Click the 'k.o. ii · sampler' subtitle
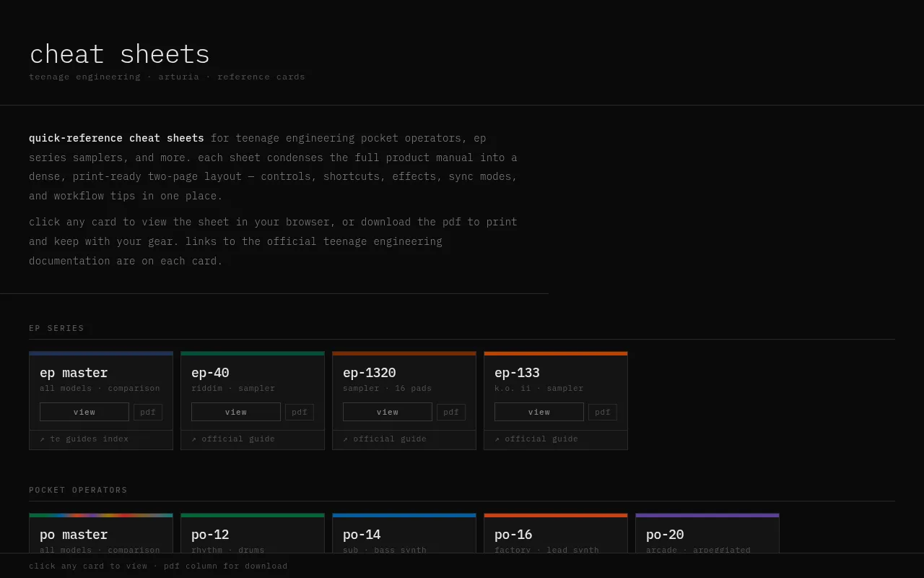The height and width of the screenshot is (578, 924). (x=539, y=389)
